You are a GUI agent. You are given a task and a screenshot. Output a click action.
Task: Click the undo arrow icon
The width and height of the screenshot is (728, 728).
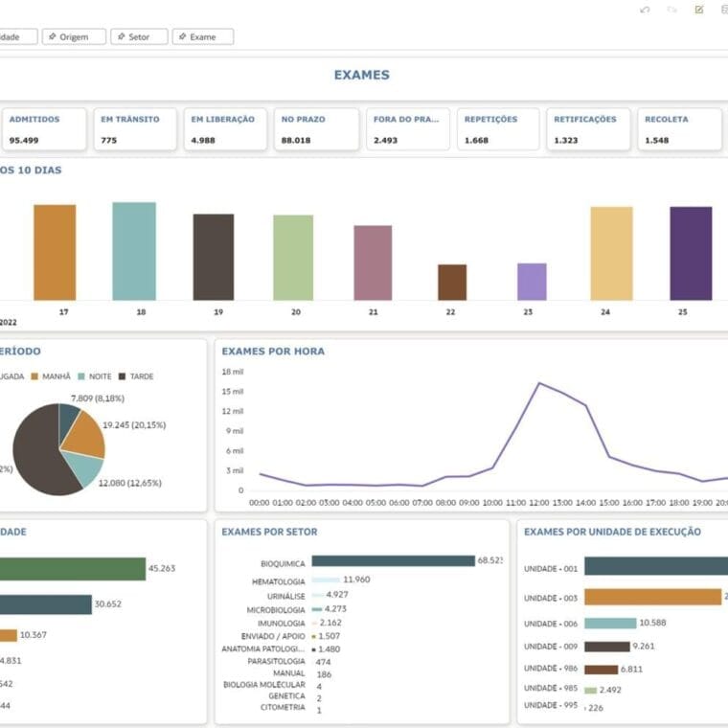(645, 10)
